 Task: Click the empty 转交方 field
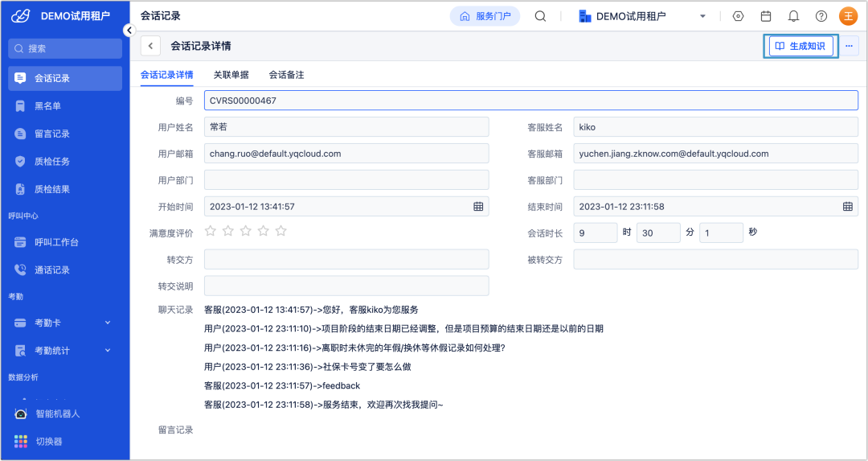tap(346, 259)
